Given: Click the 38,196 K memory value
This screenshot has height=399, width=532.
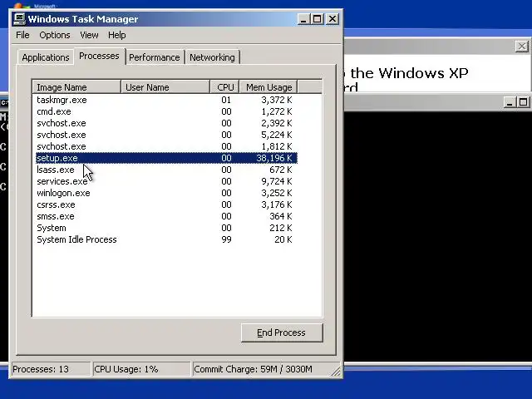Looking at the screenshot, I should pos(274,158).
